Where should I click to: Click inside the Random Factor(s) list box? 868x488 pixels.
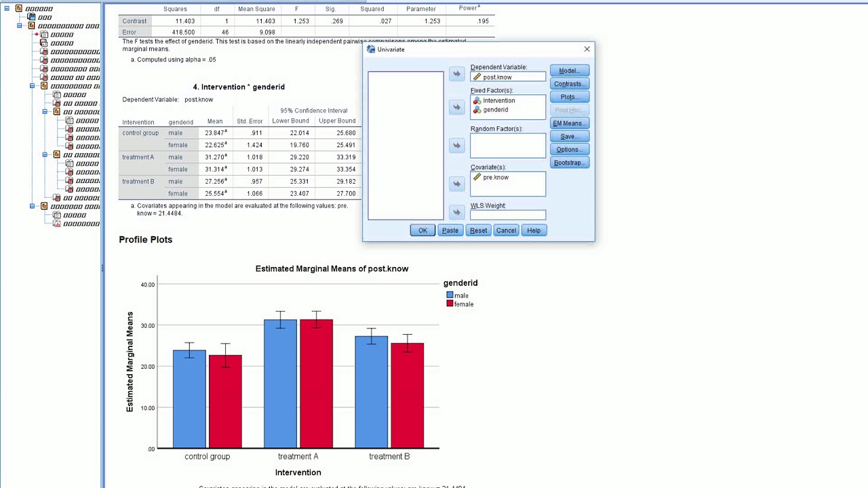[508, 146]
